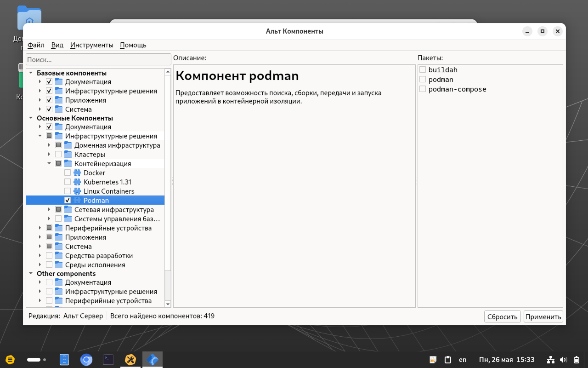Open the Вид menu
The image size is (588, 368).
(57, 45)
